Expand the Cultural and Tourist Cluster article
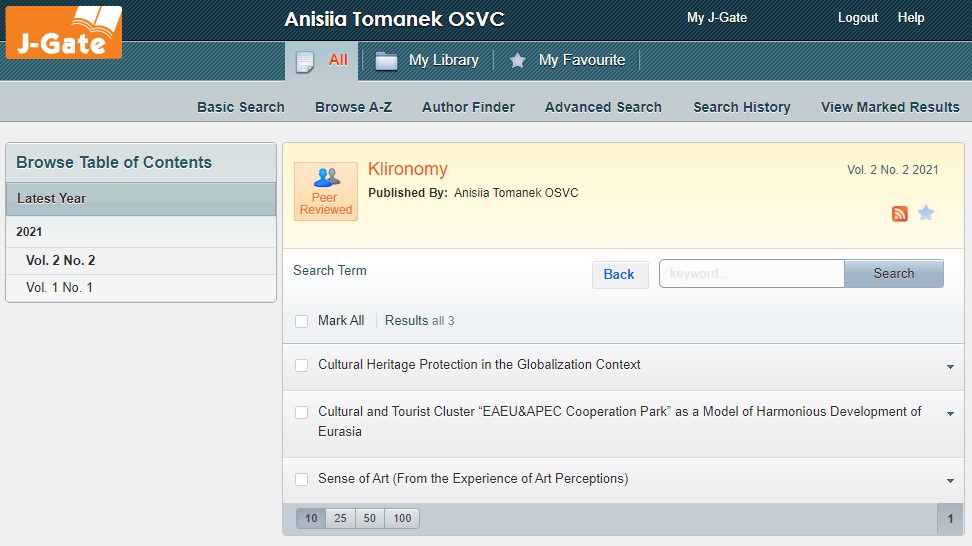Screen dimensions: 972x546 point(950,414)
